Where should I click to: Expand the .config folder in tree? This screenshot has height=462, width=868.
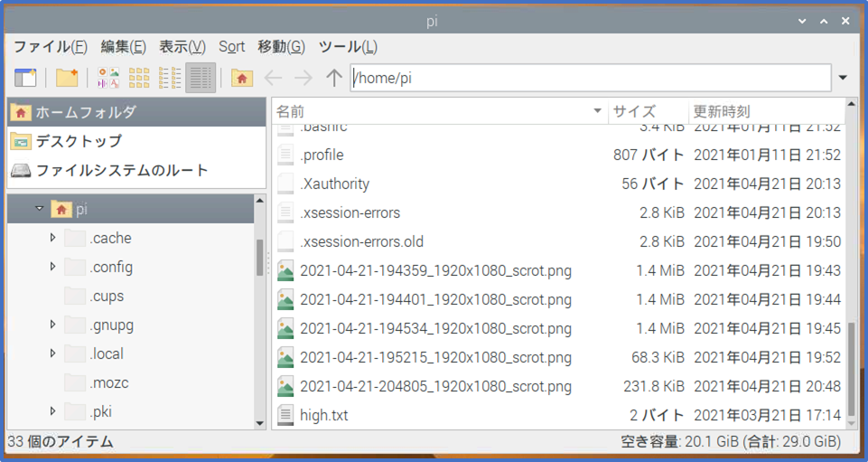point(52,267)
